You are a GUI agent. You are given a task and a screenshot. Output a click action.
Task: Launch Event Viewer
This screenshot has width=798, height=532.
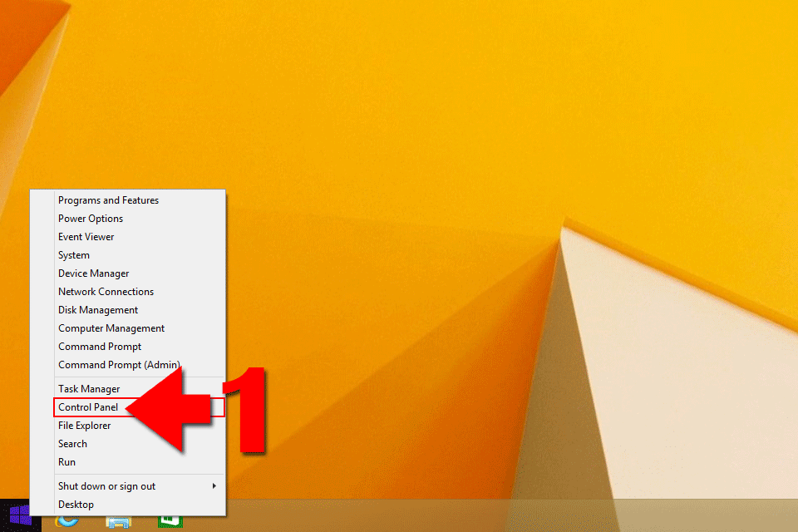86,237
